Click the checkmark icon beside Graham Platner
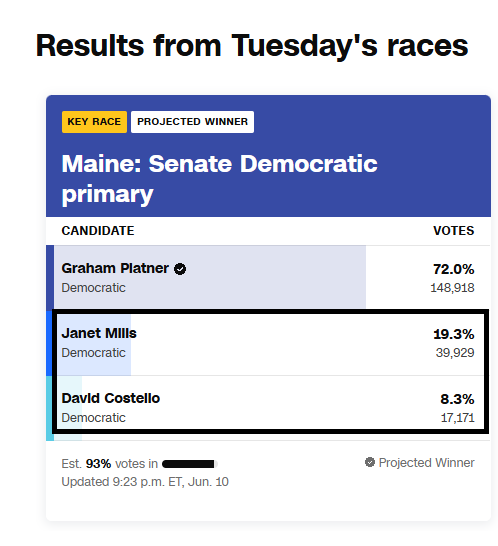 pos(180,269)
